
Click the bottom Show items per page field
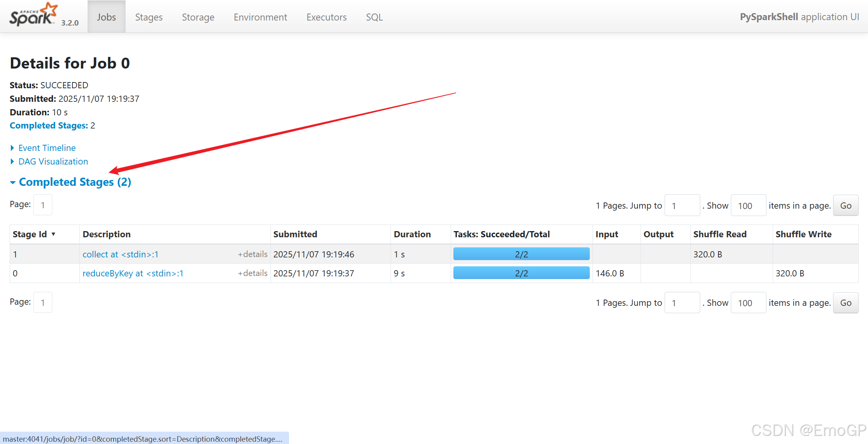(748, 303)
